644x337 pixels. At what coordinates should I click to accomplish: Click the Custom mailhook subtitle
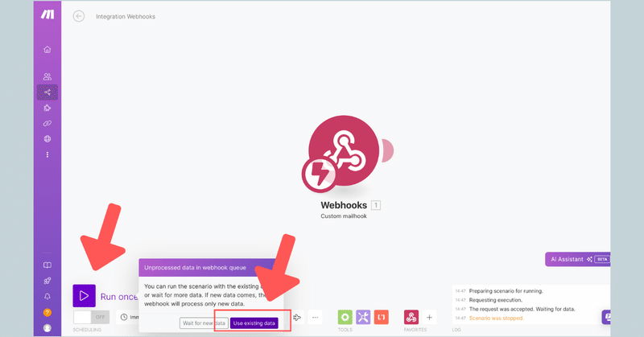(344, 216)
